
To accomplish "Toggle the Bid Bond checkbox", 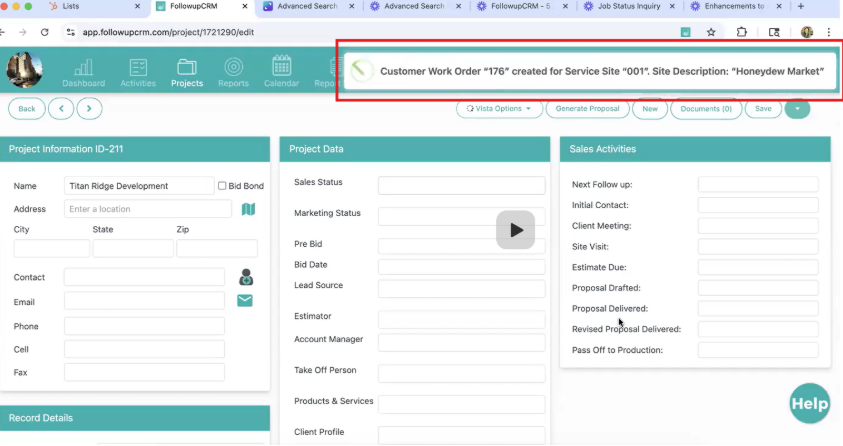I will pyautogui.click(x=222, y=186).
